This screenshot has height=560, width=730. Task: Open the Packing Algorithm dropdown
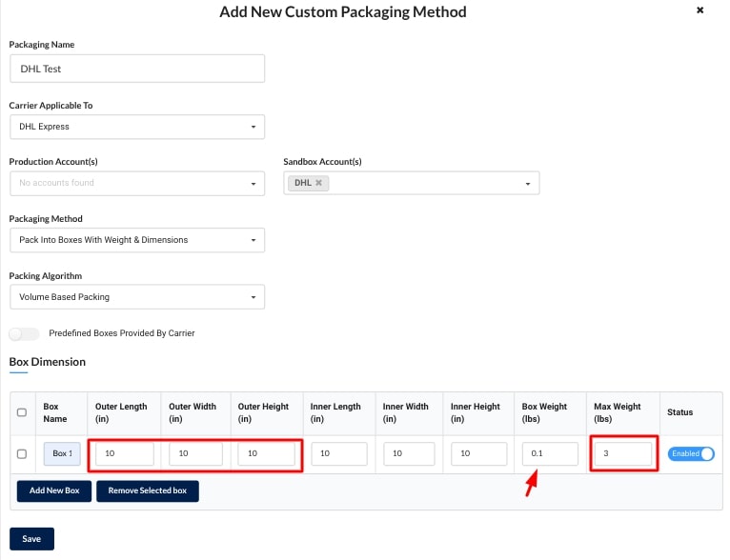(x=137, y=297)
